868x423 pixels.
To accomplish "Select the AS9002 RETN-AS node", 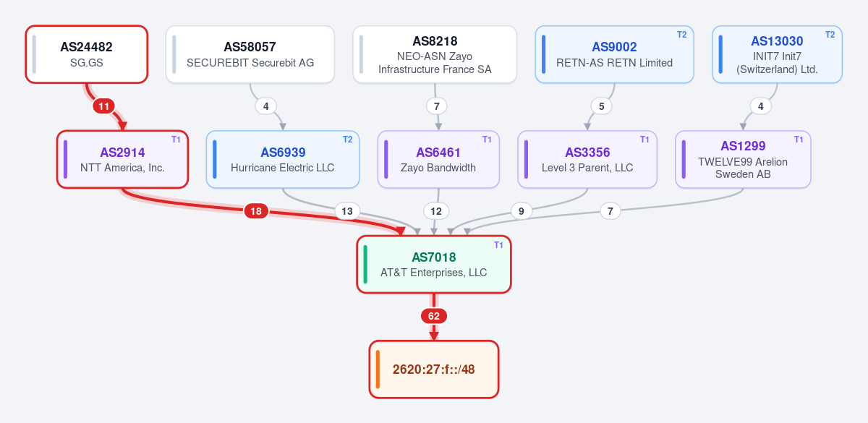I will point(615,54).
